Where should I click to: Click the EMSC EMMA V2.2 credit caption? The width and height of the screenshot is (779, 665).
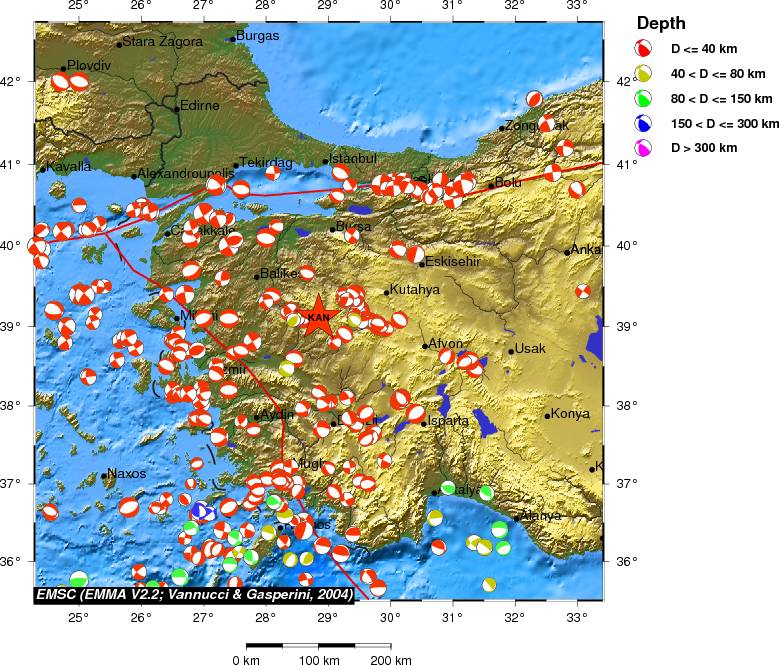tap(194, 594)
